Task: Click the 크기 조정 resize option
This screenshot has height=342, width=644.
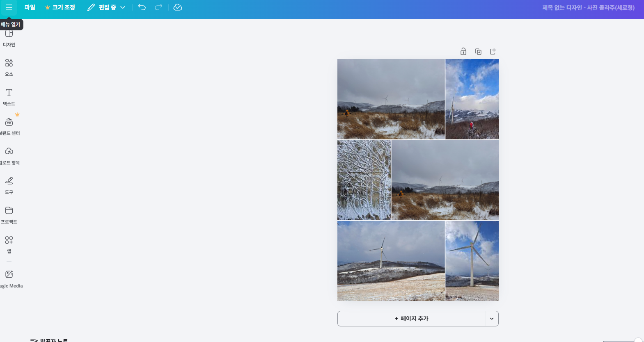Action: point(60,7)
